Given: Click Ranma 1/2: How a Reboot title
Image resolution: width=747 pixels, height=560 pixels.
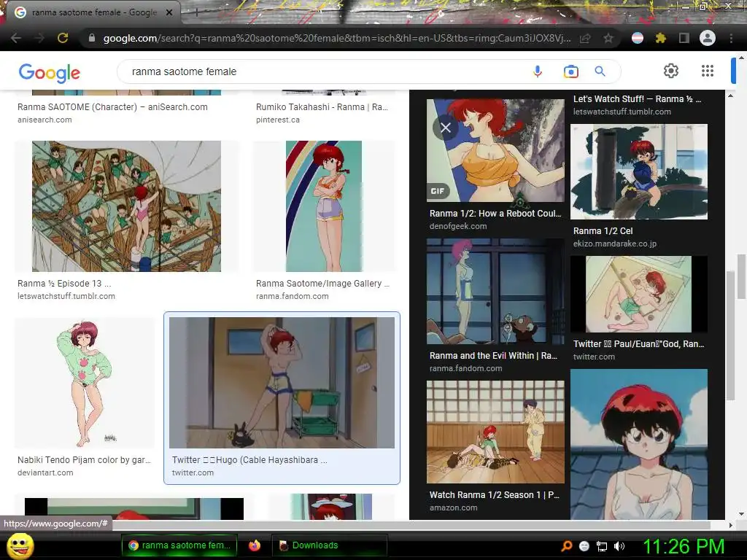Looking at the screenshot, I should [x=495, y=214].
